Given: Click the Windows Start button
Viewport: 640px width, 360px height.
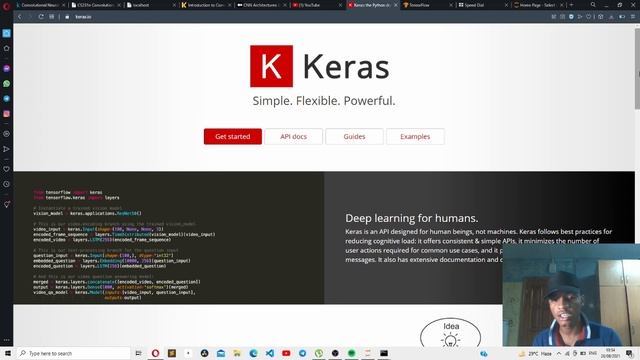Looking at the screenshot, I should [x=7, y=353].
